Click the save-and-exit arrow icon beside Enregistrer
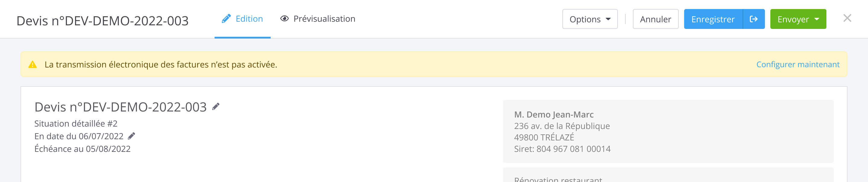868x182 pixels. tap(753, 19)
